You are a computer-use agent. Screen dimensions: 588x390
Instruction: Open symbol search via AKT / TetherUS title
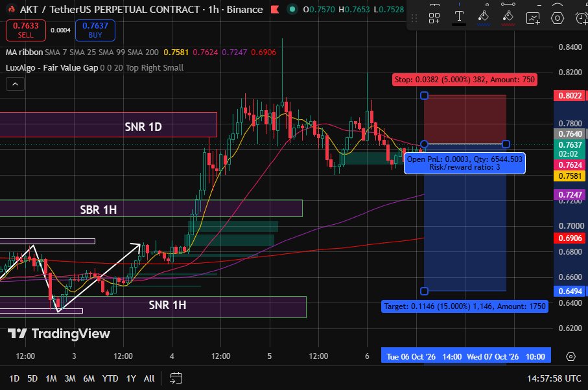coord(110,9)
